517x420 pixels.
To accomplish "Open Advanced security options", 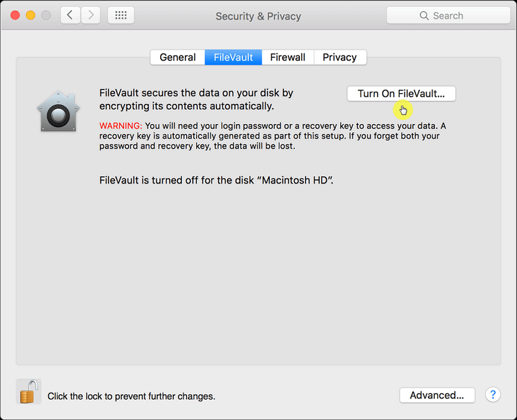I will pyautogui.click(x=437, y=395).
